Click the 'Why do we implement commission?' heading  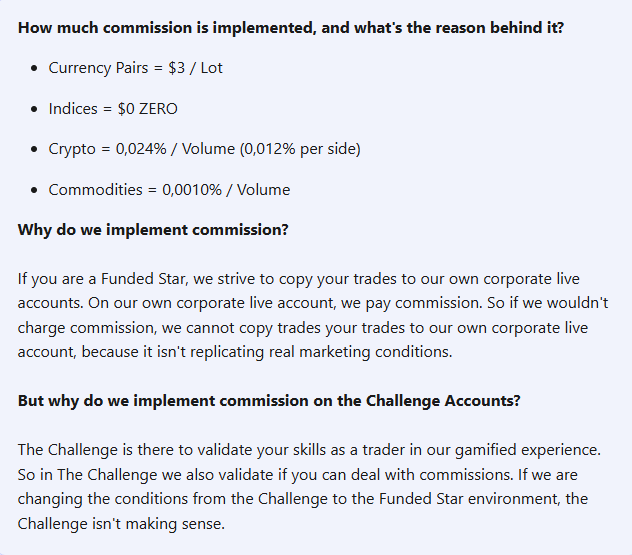point(153,230)
